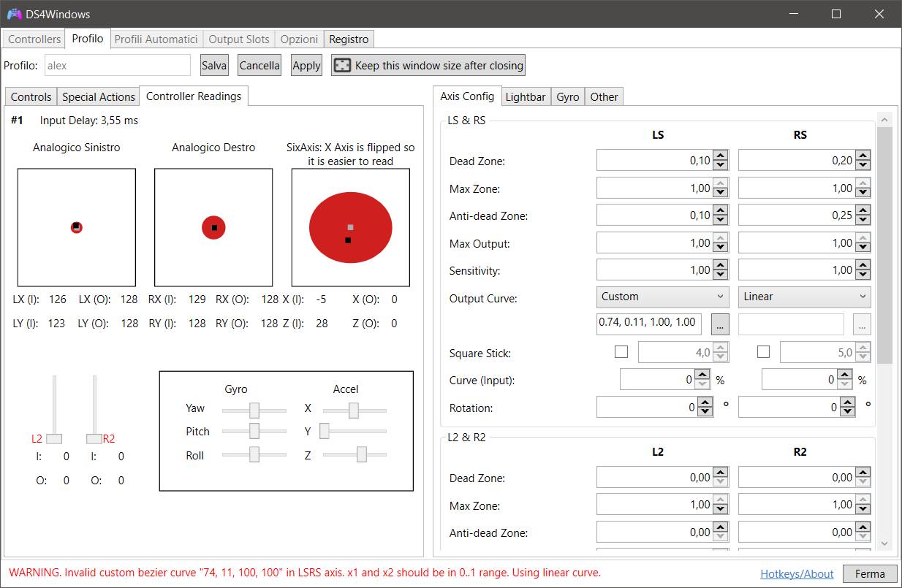Click the Ferma button
The image size is (902, 588).
point(870,573)
